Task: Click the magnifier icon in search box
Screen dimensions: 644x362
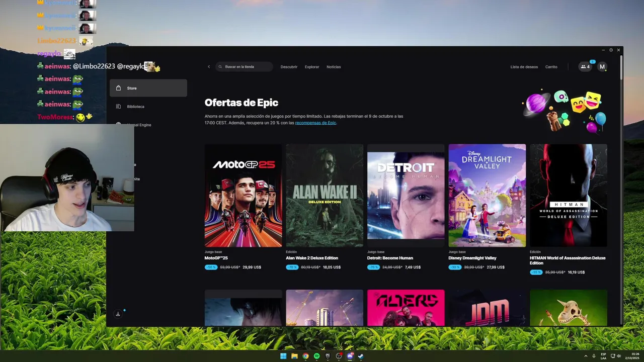Action: click(220, 67)
